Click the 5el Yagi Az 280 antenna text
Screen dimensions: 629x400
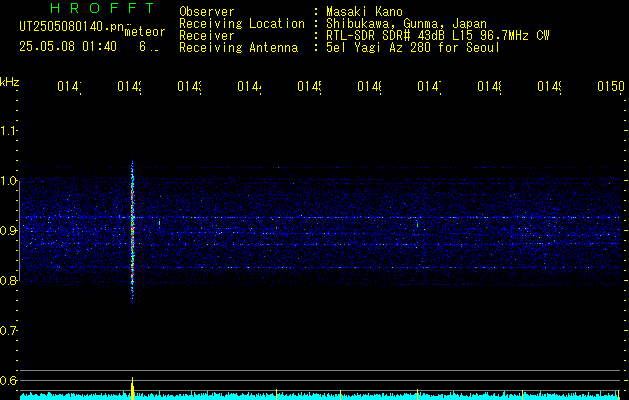coord(413,48)
